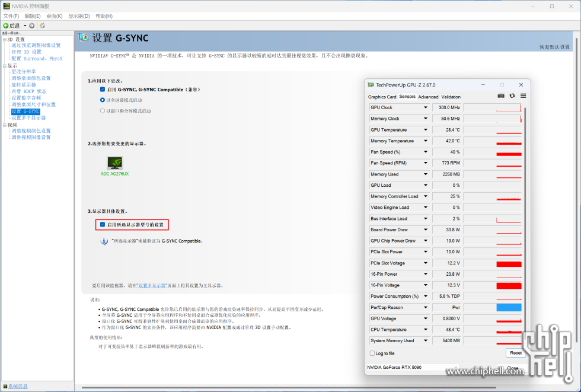Select 更改分辨率 in tree
The image size is (581, 392).
23,72
